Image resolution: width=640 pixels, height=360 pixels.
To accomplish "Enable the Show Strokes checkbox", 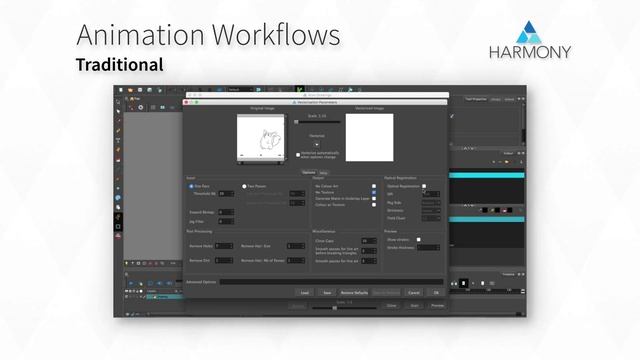I will pos(418,240).
